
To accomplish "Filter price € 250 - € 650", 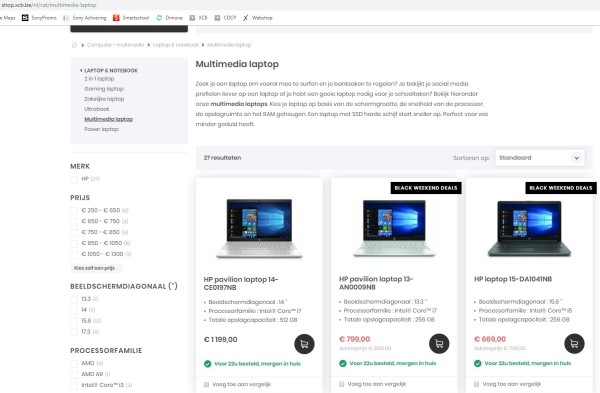I will (x=74, y=210).
